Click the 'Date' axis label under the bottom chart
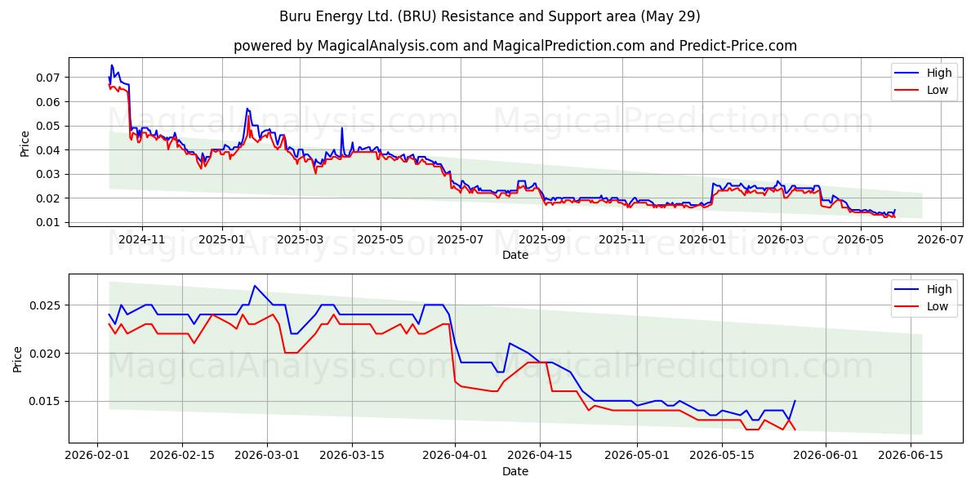Screen dimensions: 980x490 pyautogui.click(x=515, y=471)
